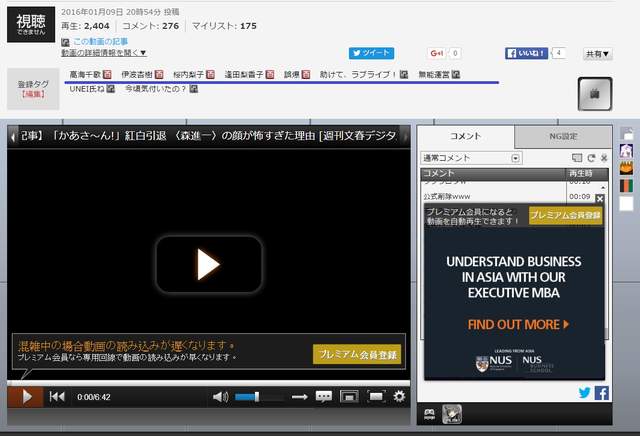Mute audio with the speaker icon
The width and height of the screenshot is (640, 436).
pos(220,396)
